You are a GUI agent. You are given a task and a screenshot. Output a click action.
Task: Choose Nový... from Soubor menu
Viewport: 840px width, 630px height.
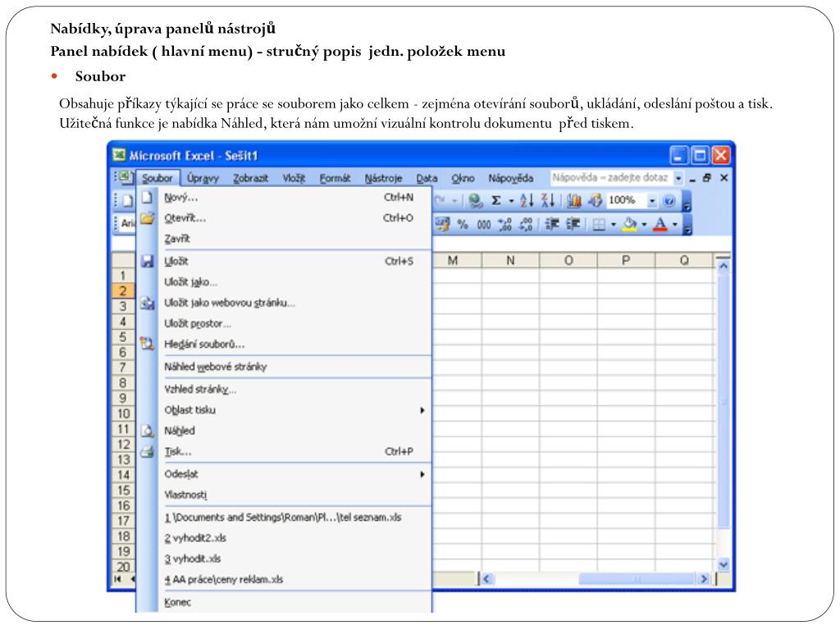click(285, 197)
